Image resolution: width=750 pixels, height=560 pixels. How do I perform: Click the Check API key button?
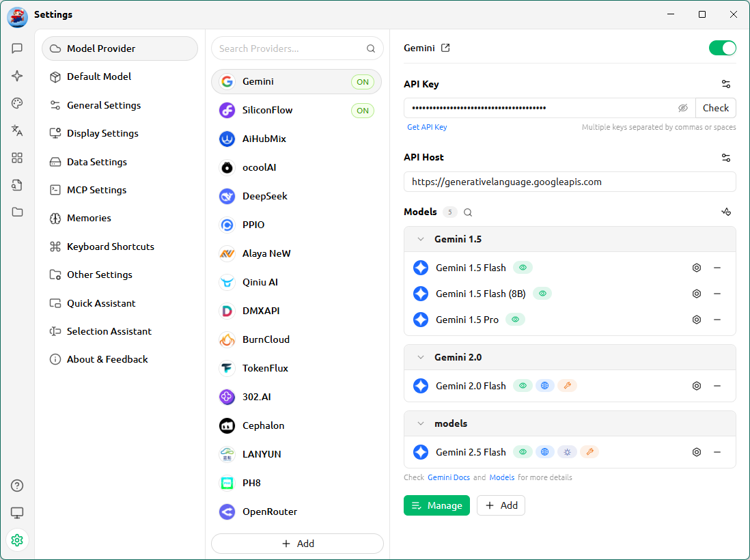(716, 108)
